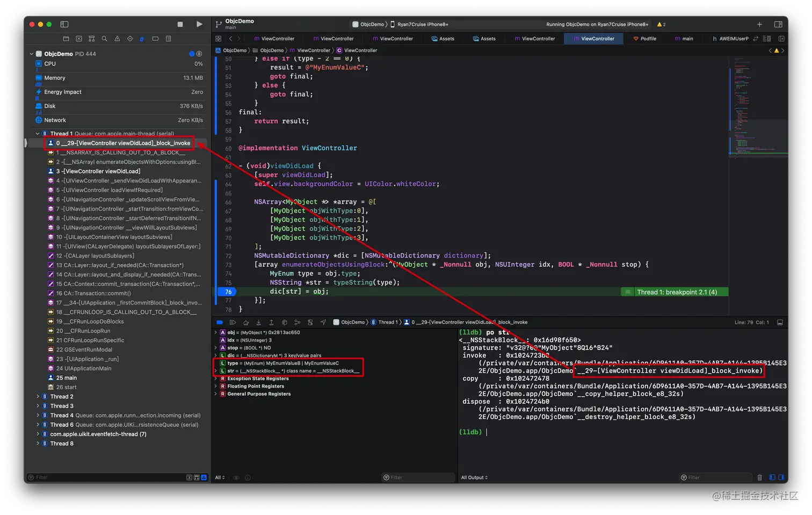Toggle the navigator sidebar panel
The width and height of the screenshot is (812, 515).
(64, 24)
